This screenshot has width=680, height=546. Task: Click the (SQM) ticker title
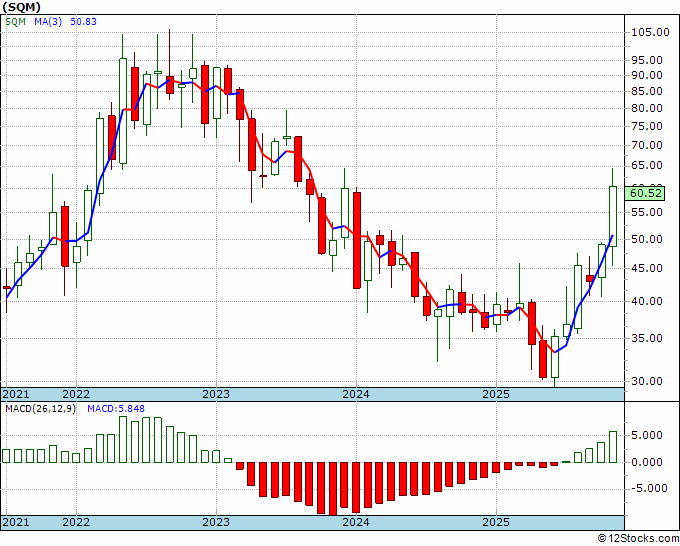22,7
